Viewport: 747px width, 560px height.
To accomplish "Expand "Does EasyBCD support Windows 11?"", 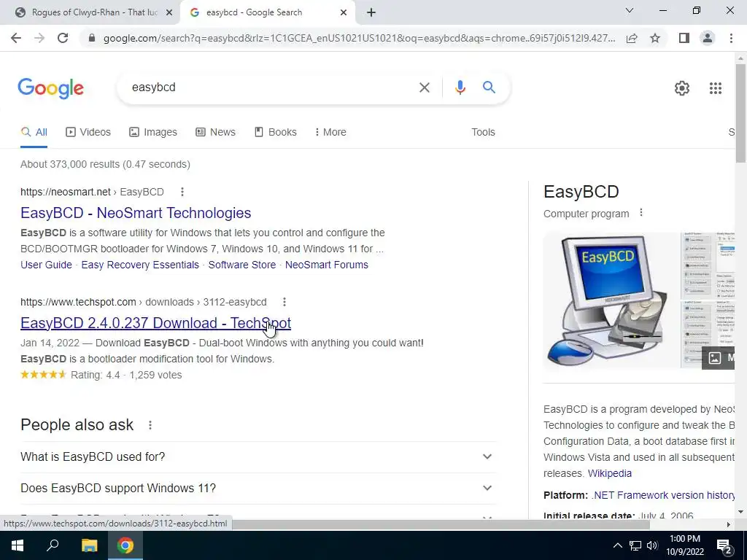I will pyautogui.click(x=258, y=488).
